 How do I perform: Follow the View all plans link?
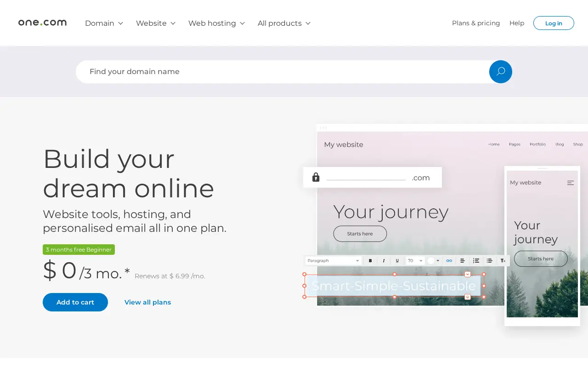point(147,302)
